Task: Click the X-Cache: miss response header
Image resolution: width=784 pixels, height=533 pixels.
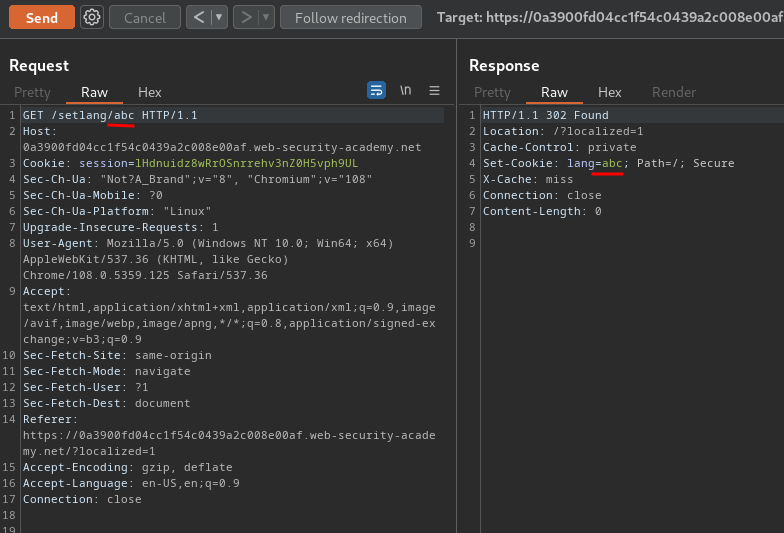Action: pyautogui.click(x=528, y=180)
